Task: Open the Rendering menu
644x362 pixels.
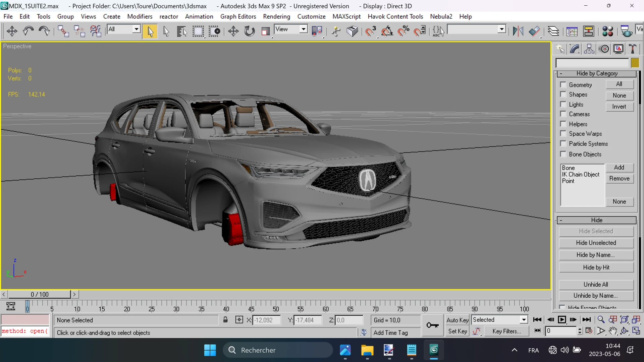Action: click(x=276, y=16)
